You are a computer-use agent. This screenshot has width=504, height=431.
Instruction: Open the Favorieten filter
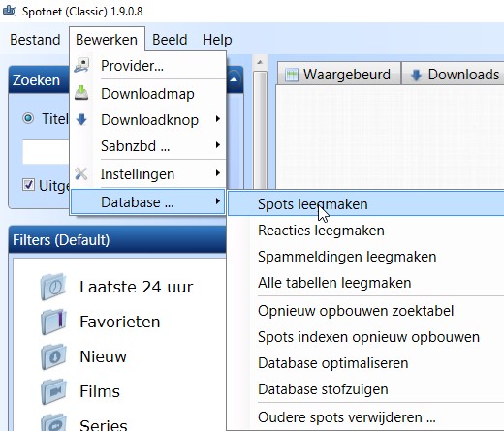[120, 322]
